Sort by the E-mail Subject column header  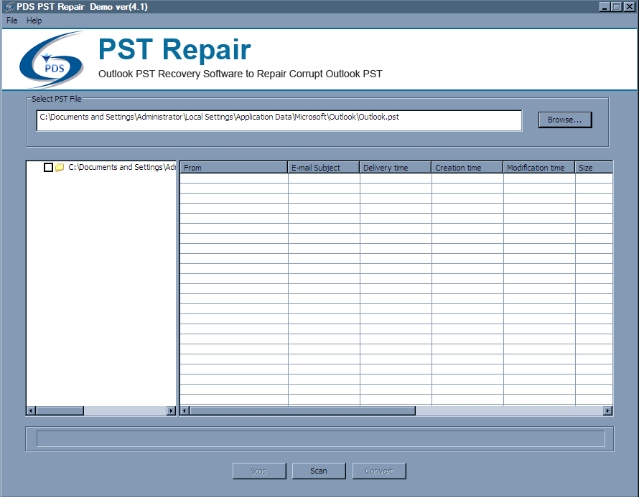(324, 167)
